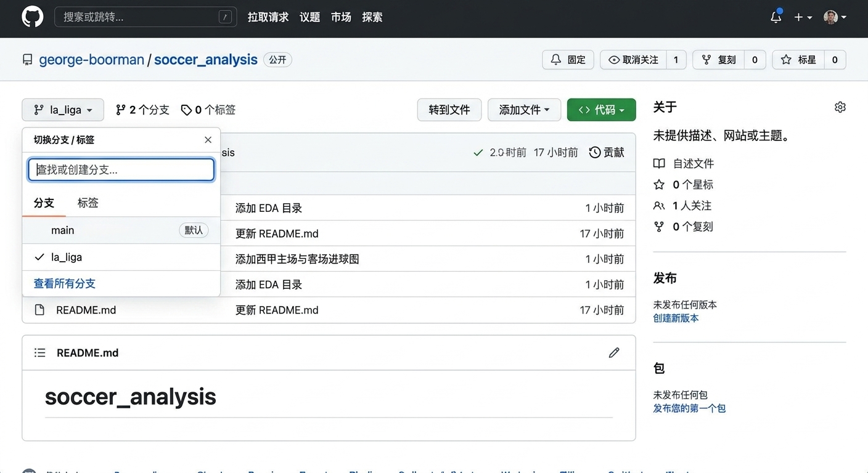The image size is (868, 473).
Task: Open the README outline list icon
Action: pos(40,353)
